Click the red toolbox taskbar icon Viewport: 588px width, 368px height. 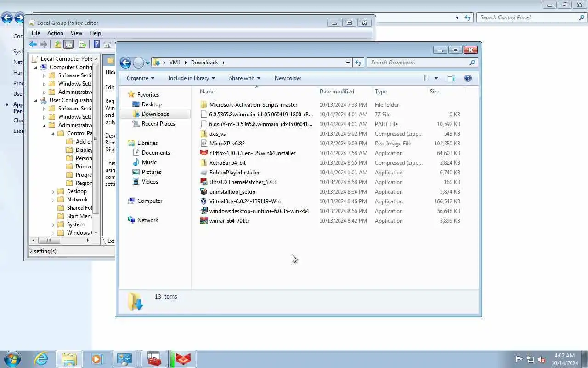[154, 359]
